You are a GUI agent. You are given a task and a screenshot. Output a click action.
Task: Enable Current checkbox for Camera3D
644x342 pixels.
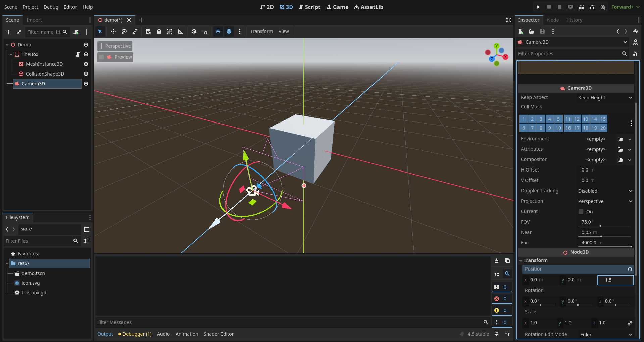[x=581, y=212]
